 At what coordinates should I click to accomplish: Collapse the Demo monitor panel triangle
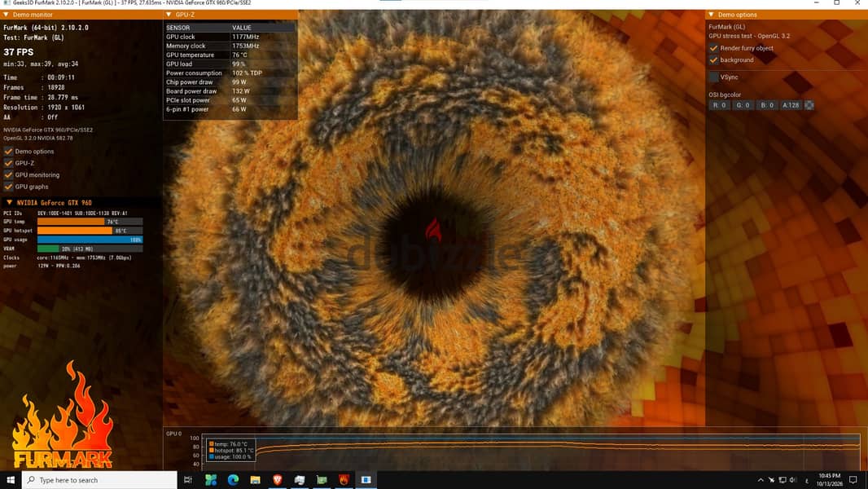[x=6, y=15]
